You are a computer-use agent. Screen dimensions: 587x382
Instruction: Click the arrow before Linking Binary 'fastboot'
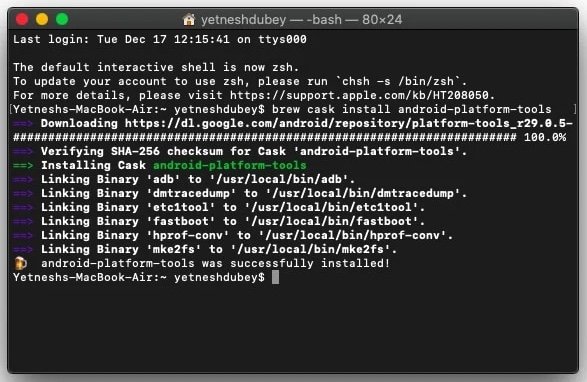click(x=23, y=221)
